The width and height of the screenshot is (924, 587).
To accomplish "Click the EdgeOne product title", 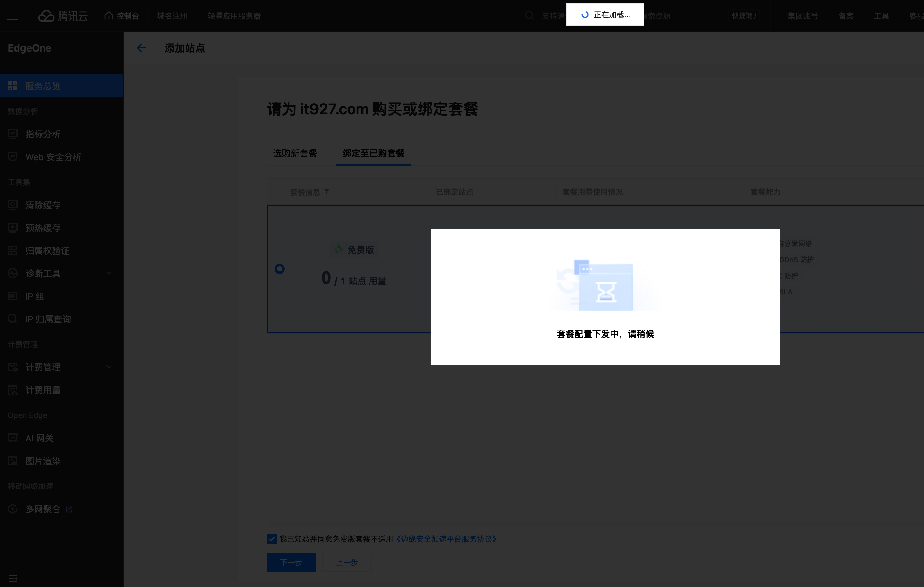I will point(29,48).
